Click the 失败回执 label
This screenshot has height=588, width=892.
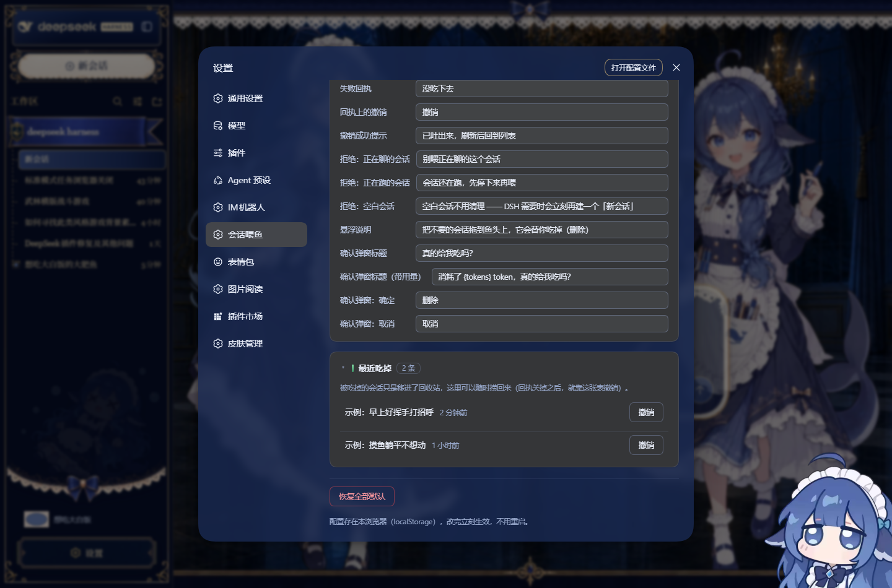[356, 89]
